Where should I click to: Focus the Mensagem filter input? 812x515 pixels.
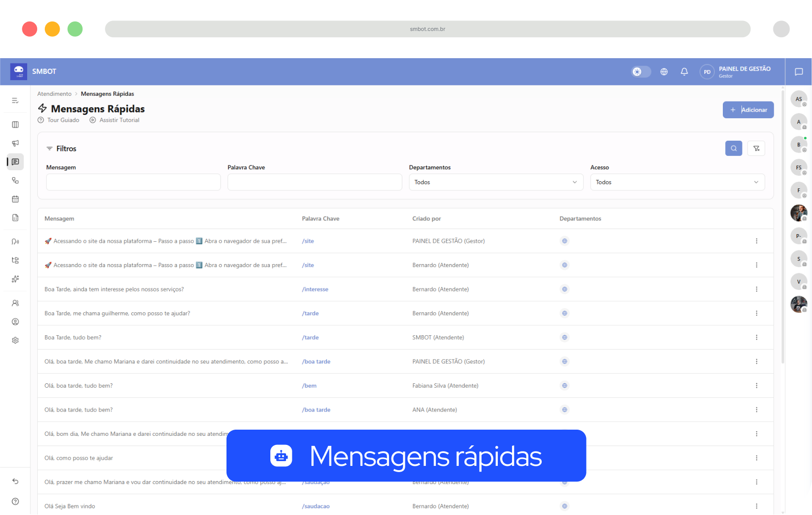134,182
